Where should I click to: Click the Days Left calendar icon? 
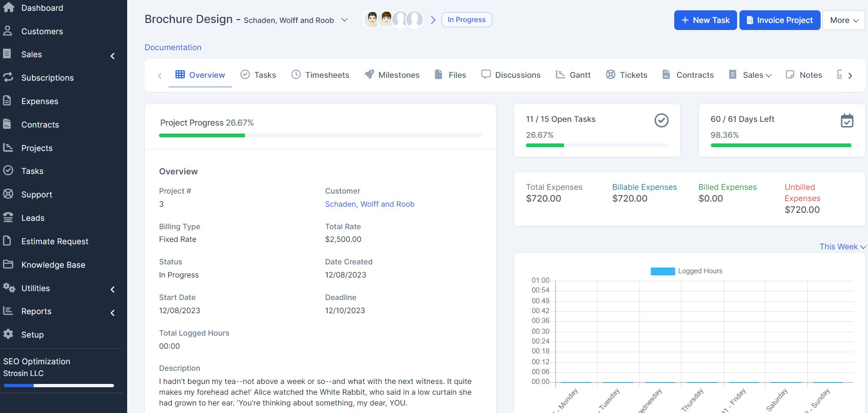click(847, 120)
